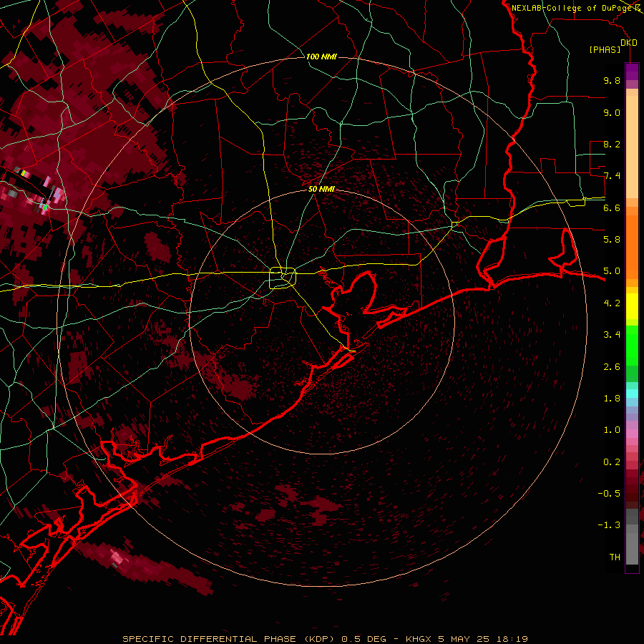This screenshot has width=644, height=644.
Task: Pick the purple band at the color bar top
Action: (x=632, y=72)
